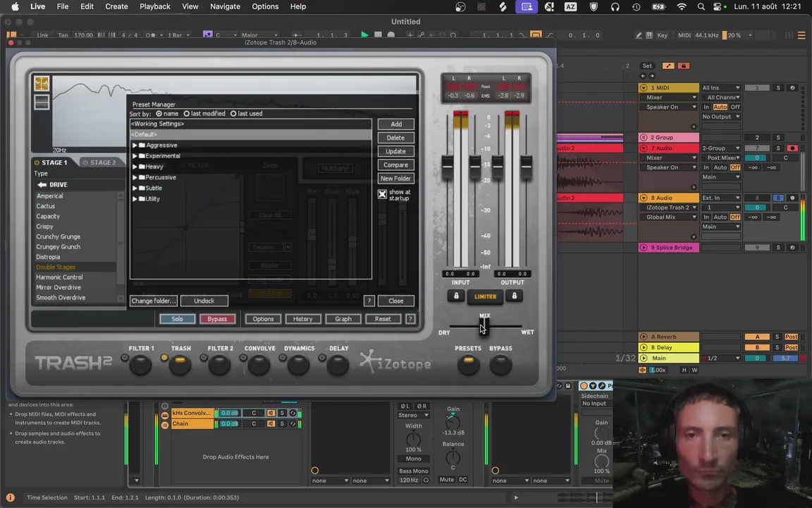Sort presets by last used
Image resolution: width=812 pixels, height=508 pixels.
pyautogui.click(x=233, y=114)
